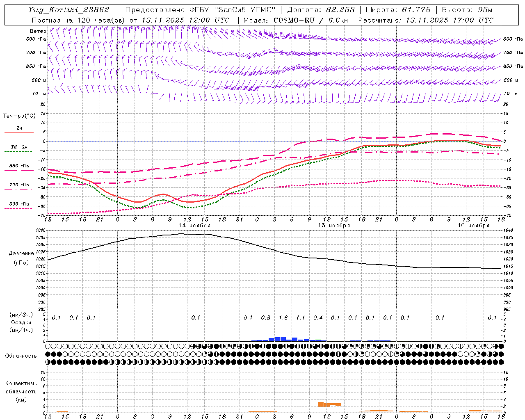The image size is (525, 420).
Task: Click the red solid line sample under '2м'
Action: [x=19, y=133]
